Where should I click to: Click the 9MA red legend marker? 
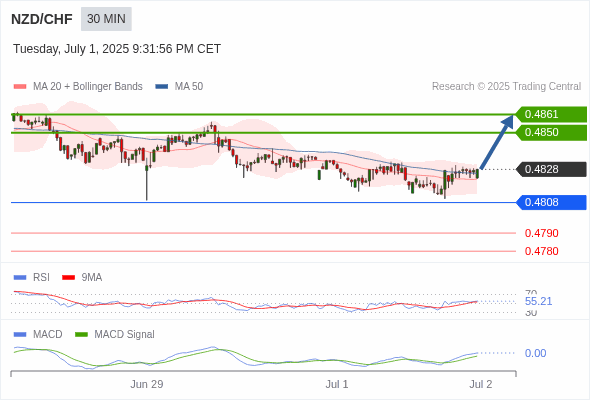pyautogui.click(x=68, y=278)
